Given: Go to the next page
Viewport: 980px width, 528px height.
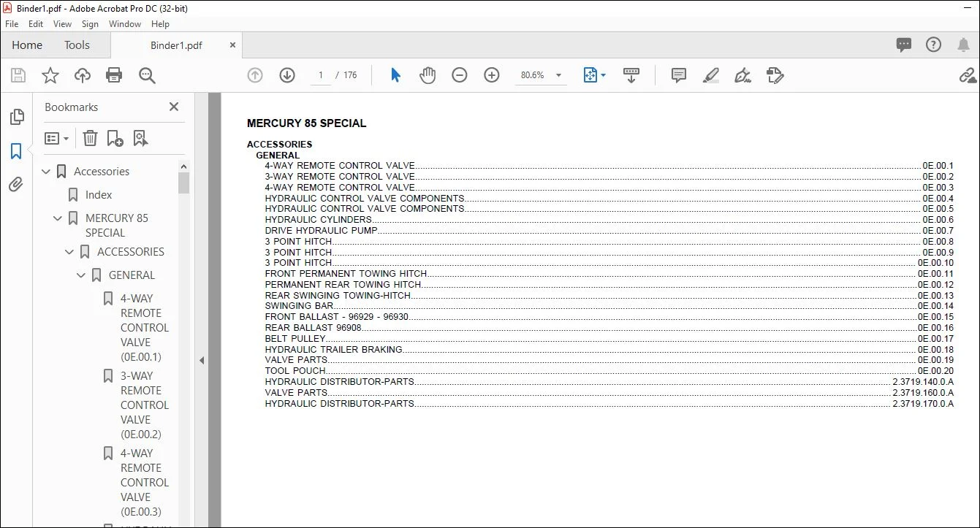Looking at the screenshot, I should 287,75.
